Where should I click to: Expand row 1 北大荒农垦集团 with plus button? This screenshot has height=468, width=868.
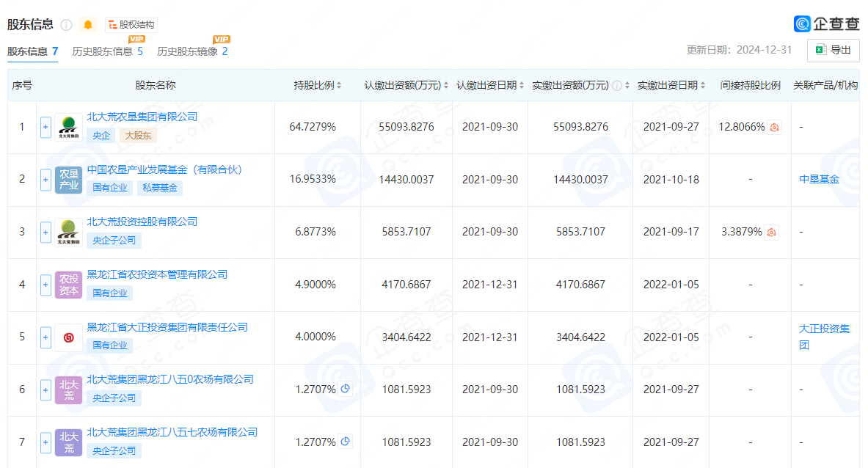pos(45,127)
